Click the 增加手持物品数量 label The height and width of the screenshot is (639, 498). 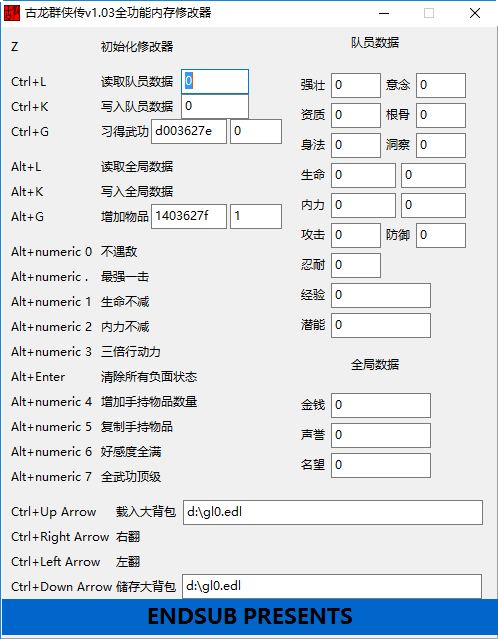pos(149,401)
